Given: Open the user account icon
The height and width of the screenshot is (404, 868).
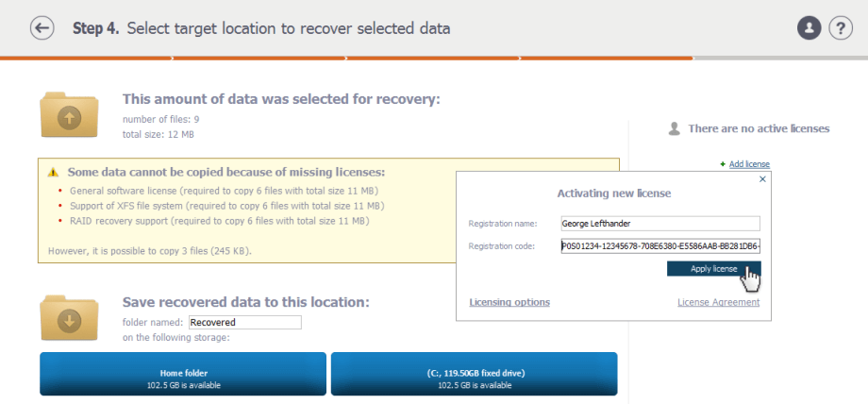Looking at the screenshot, I should click(x=809, y=28).
